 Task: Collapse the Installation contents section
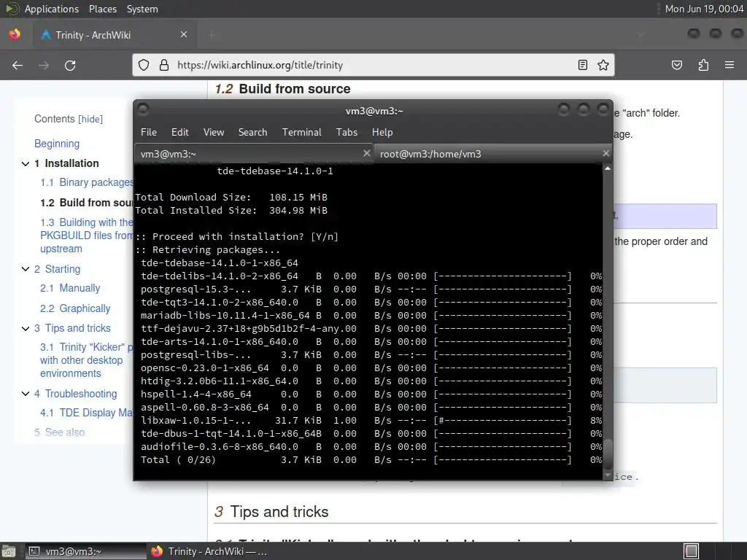26,164
